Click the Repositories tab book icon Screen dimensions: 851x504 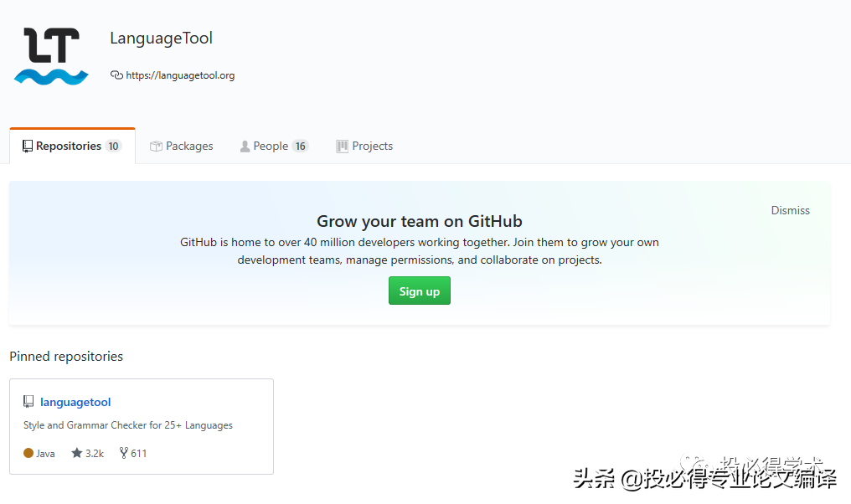pyautogui.click(x=28, y=146)
